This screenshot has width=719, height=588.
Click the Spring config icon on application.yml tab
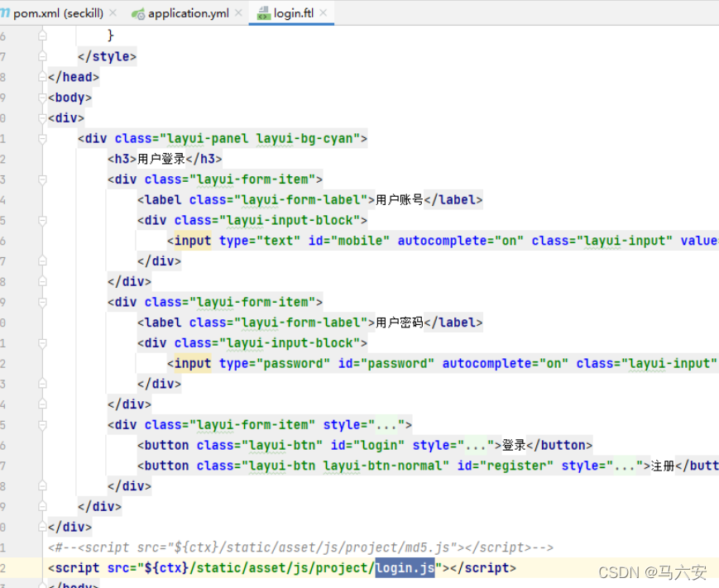coord(138,14)
